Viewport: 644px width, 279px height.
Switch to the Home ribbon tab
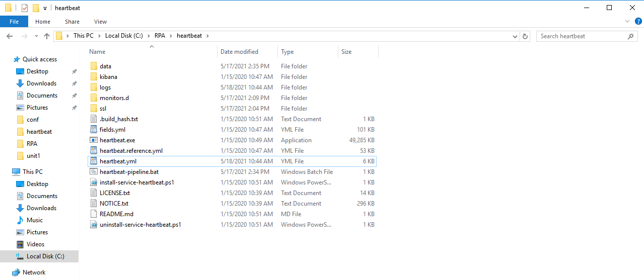click(x=43, y=22)
